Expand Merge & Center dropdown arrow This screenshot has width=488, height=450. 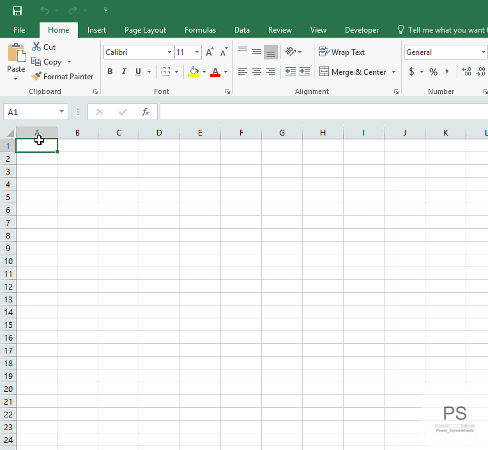click(x=394, y=72)
